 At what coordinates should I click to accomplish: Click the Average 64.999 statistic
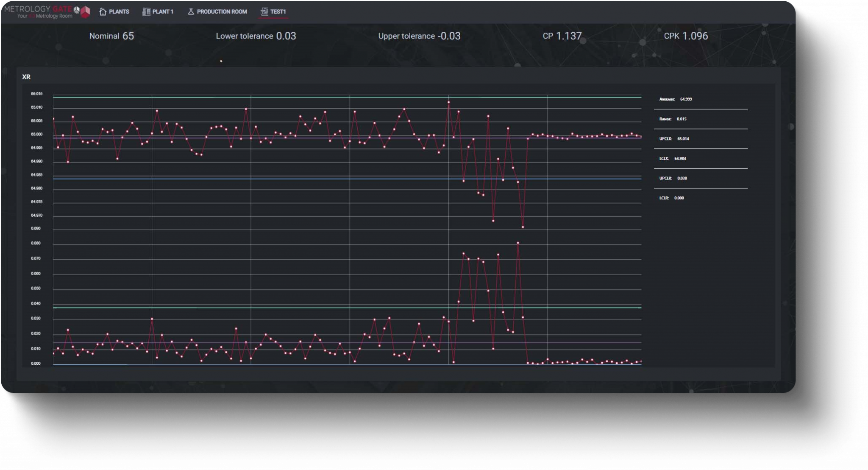(x=676, y=99)
